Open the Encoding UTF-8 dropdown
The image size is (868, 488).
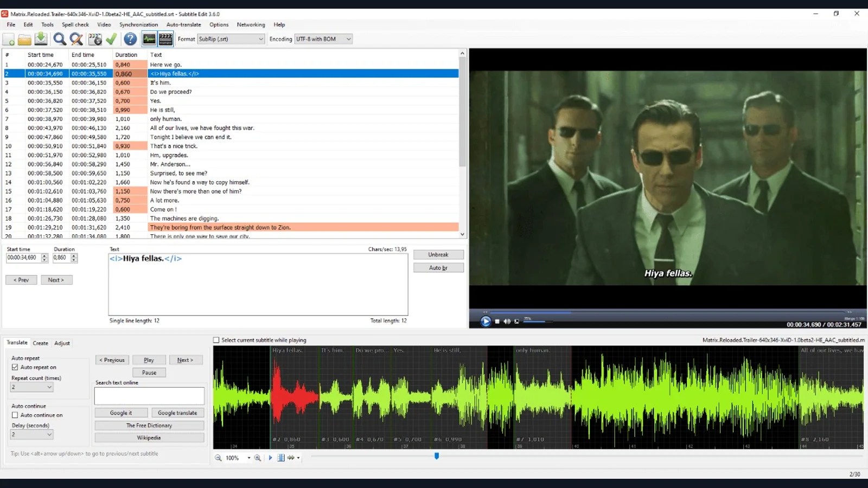point(323,39)
